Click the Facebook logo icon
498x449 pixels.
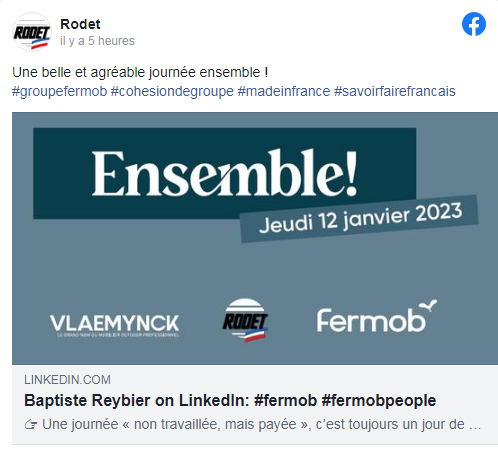pyautogui.click(x=474, y=24)
